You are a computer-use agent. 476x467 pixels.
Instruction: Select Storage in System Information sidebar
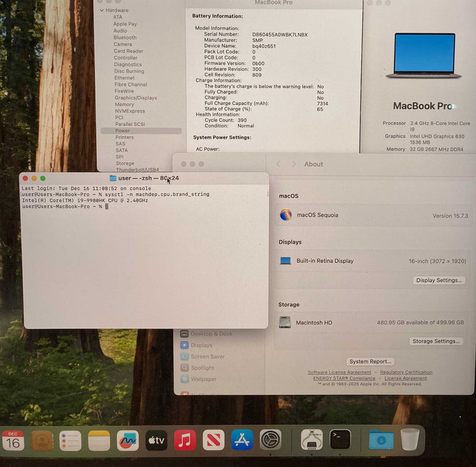click(125, 163)
